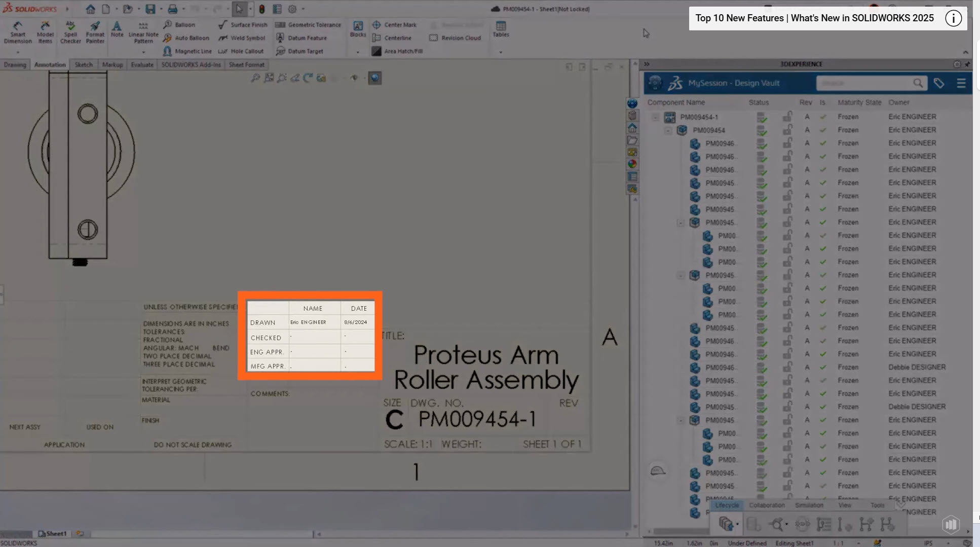The height and width of the screenshot is (547, 980).
Task: Open the Tables tool
Action: 501,29
